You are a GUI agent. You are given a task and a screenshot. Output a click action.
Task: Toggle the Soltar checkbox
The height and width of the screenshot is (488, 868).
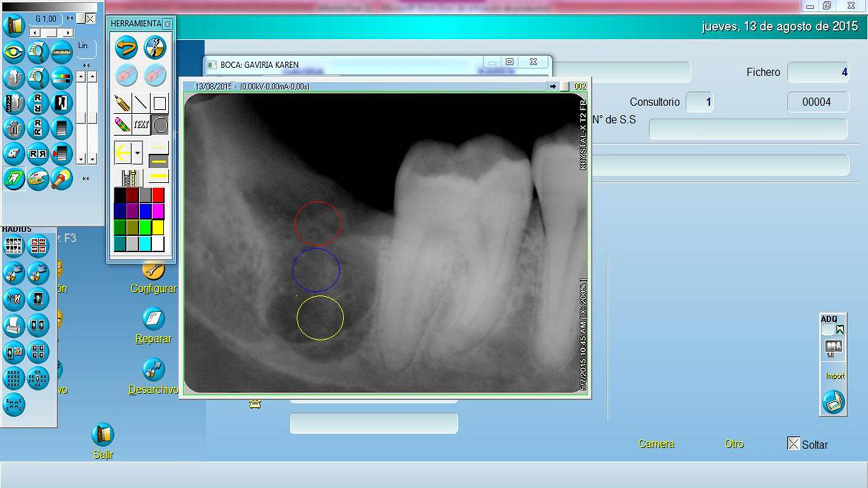(x=793, y=443)
